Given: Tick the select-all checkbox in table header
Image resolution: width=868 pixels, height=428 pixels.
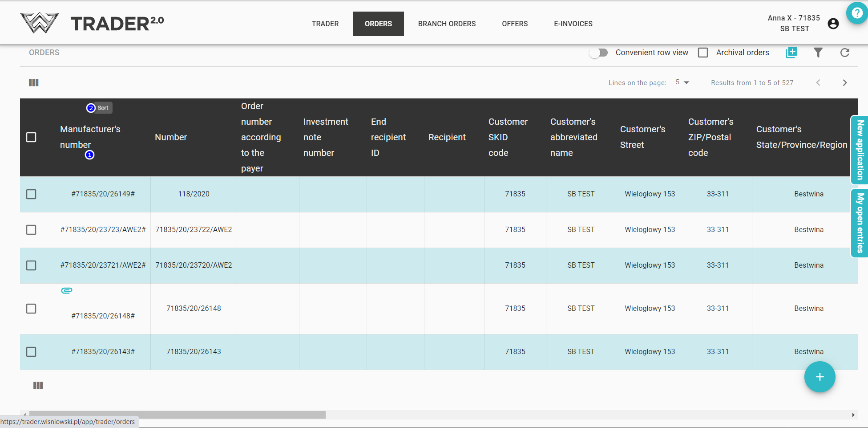Looking at the screenshot, I should point(31,137).
